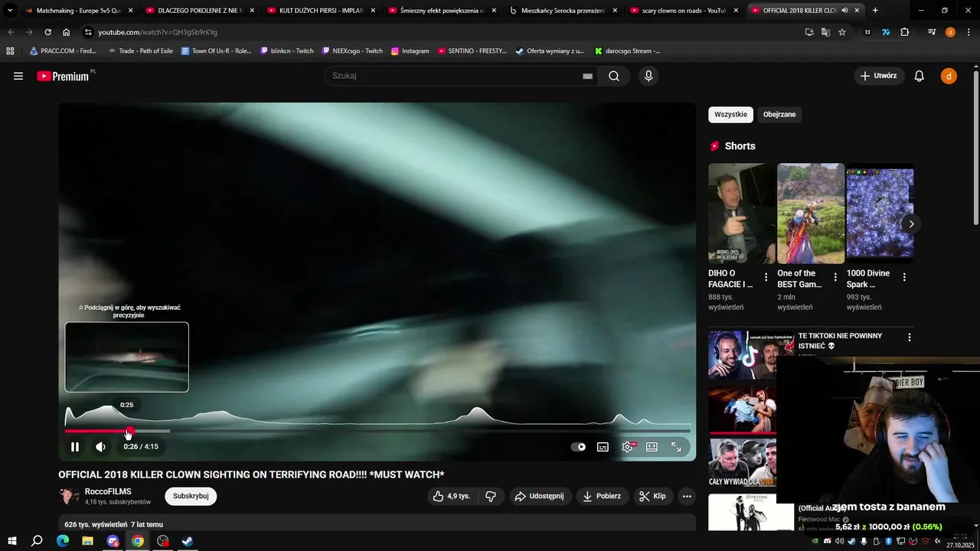
Task: Open options for TE TIKTOKI NIE POWINNY video
Action: coord(909,337)
